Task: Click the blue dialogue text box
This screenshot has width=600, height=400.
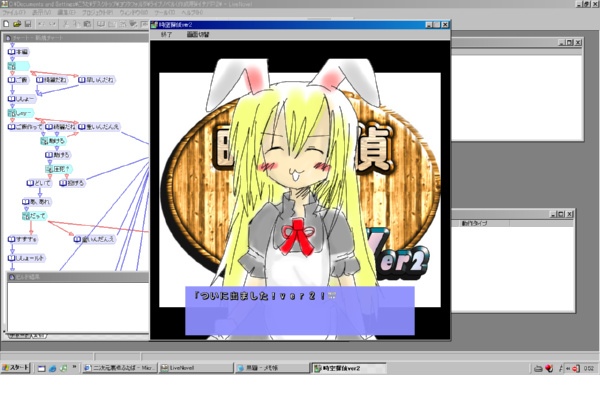Action: coord(299,310)
